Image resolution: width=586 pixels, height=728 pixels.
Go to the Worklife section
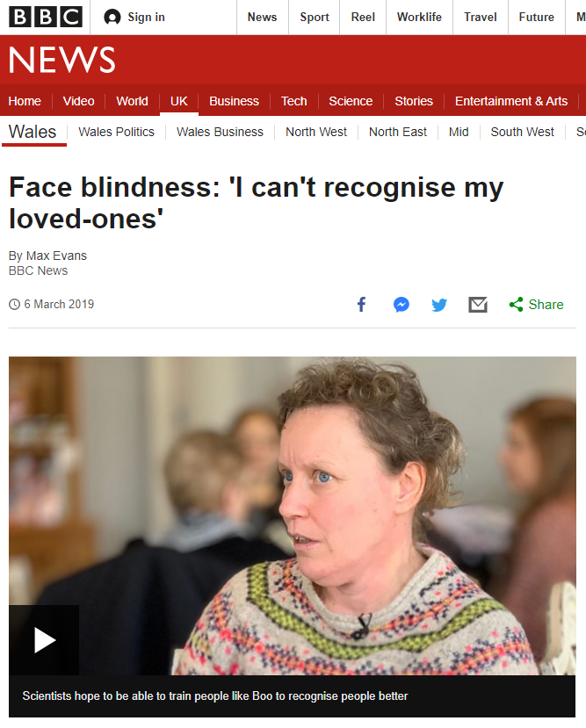click(419, 18)
